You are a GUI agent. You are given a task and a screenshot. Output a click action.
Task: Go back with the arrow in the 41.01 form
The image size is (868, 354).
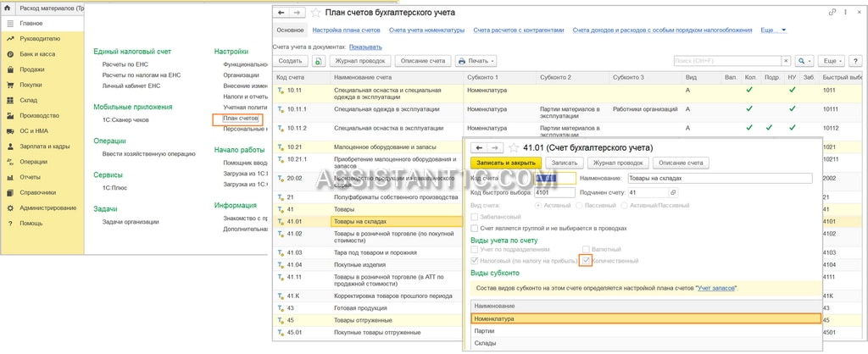[x=480, y=147]
